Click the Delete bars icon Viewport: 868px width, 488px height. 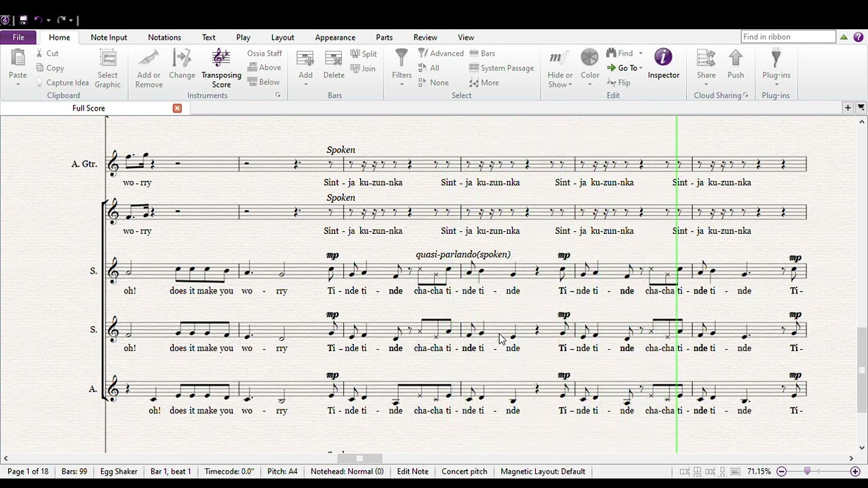334,59
